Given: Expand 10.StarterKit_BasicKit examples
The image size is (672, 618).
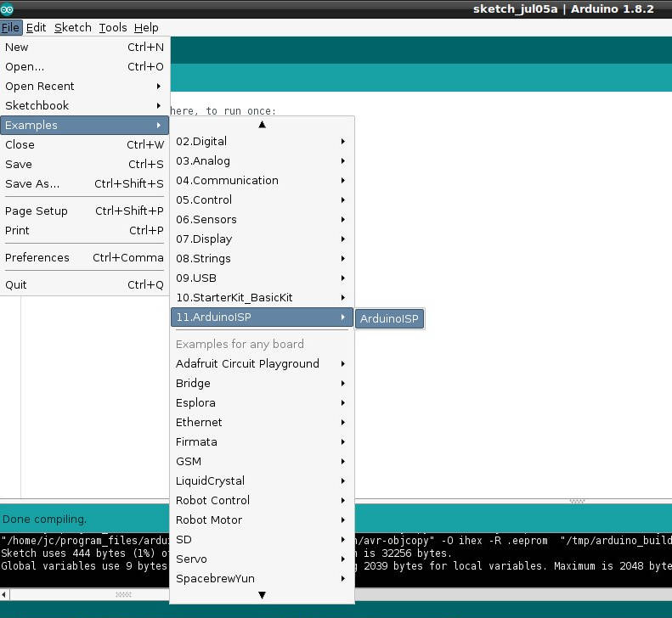Looking at the screenshot, I should coord(262,298).
